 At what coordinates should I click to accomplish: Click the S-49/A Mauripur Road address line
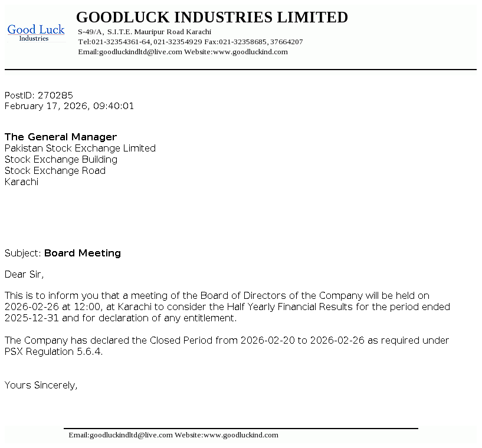tap(145, 31)
